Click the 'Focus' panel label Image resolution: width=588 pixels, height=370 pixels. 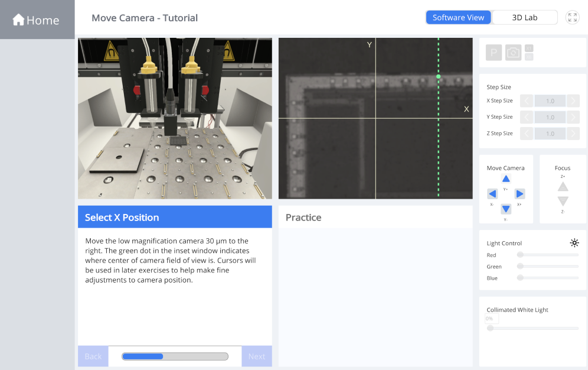tap(563, 168)
